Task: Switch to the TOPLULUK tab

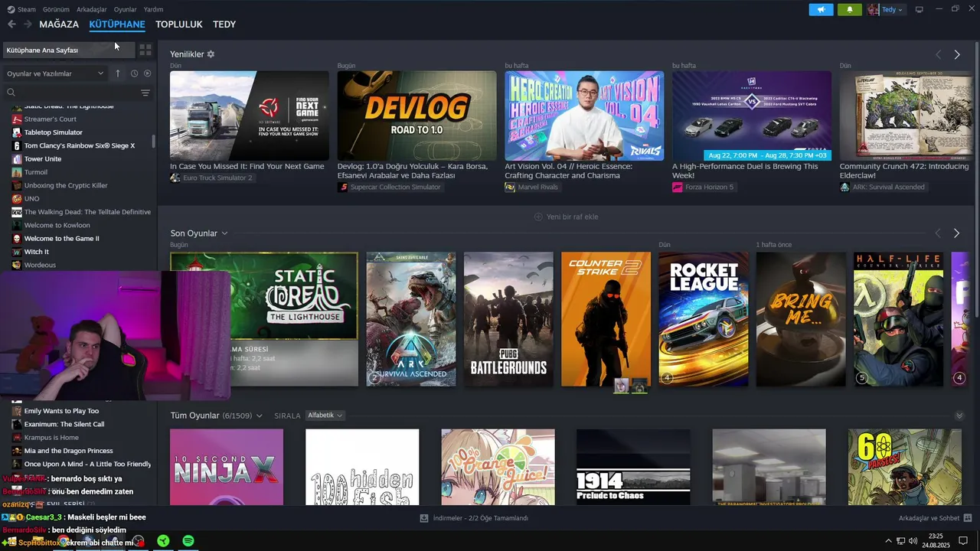Action: 179,24
